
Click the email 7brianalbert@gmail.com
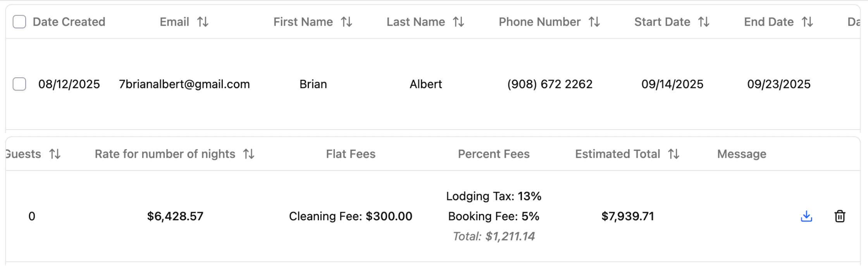point(184,84)
